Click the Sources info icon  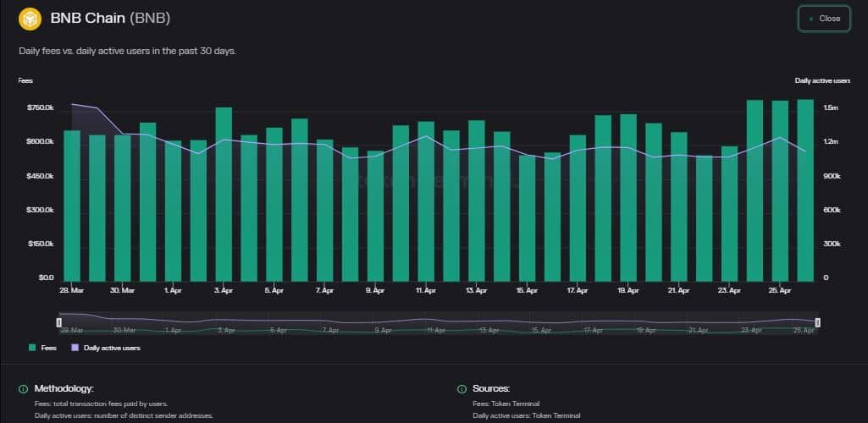pyautogui.click(x=462, y=388)
